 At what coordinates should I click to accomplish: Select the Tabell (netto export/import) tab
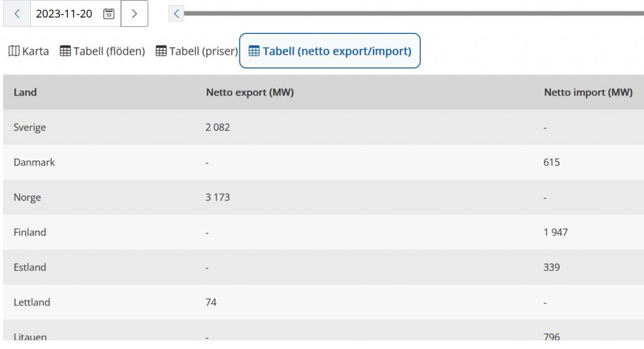pos(336,51)
